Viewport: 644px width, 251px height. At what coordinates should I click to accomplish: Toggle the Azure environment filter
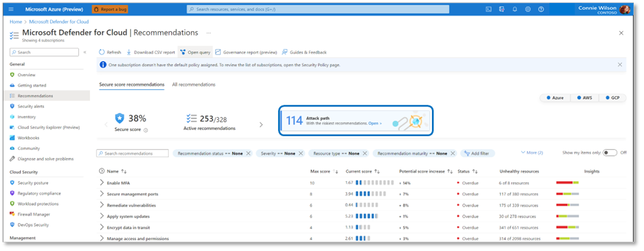[x=556, y=98]
